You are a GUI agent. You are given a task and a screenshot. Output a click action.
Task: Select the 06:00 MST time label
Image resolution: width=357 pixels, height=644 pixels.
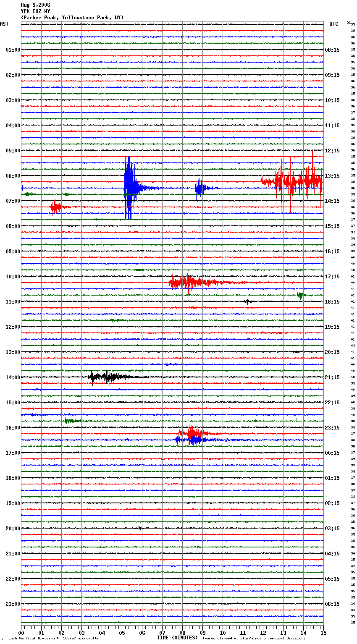point(13,176)
